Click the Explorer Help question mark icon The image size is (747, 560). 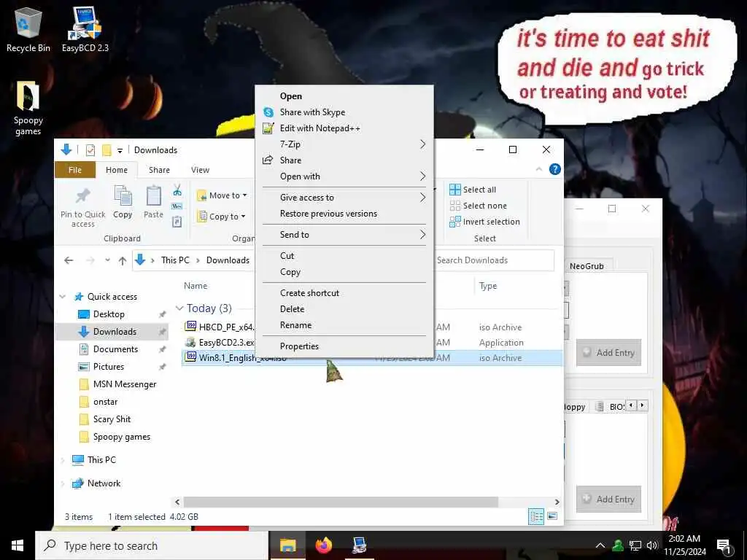[x=555, y=169]
